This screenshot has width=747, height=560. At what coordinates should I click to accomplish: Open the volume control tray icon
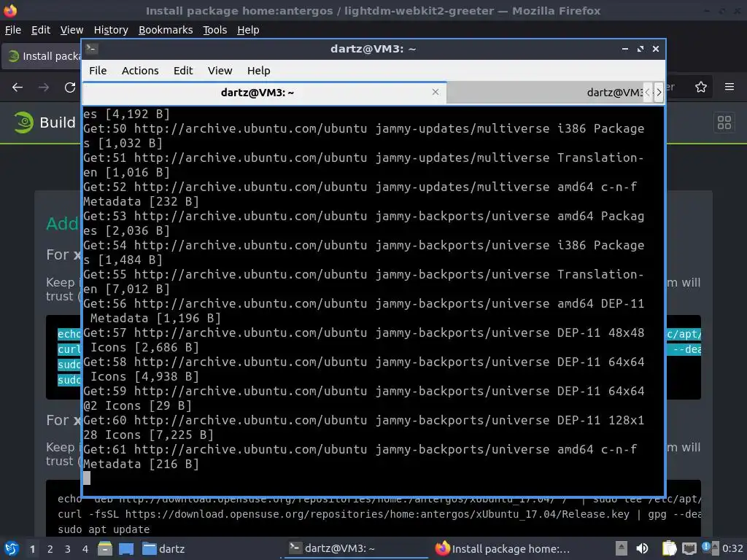(642, 548)
